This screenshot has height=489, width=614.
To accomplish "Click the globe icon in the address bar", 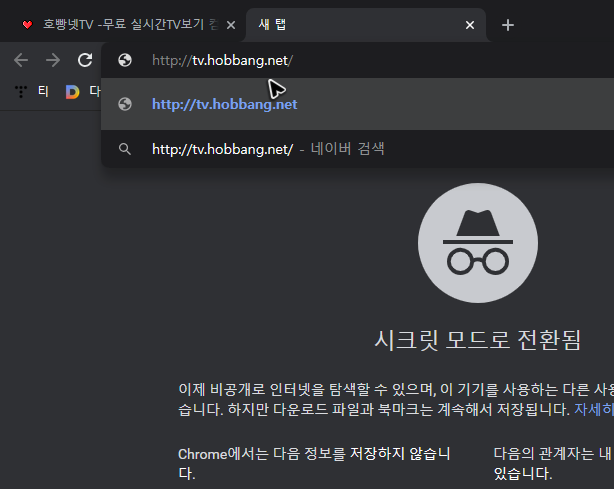I will [x=125, y=60].
